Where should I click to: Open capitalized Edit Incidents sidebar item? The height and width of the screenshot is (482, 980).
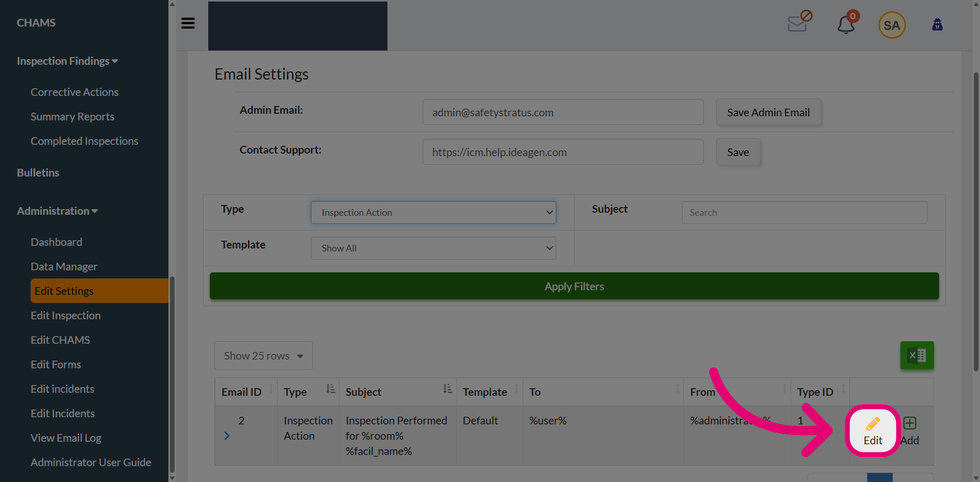click(63, 413)
